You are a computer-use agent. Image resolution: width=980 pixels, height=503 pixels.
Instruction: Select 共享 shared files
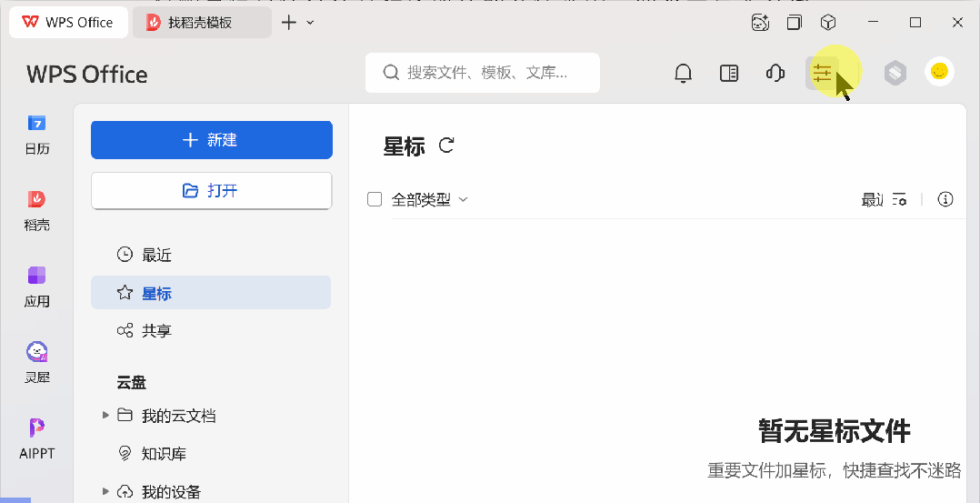211,330
